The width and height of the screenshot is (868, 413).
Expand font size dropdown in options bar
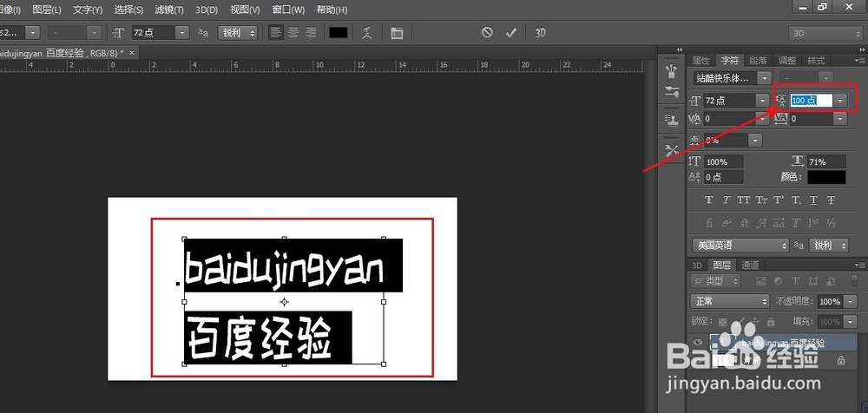182,33
